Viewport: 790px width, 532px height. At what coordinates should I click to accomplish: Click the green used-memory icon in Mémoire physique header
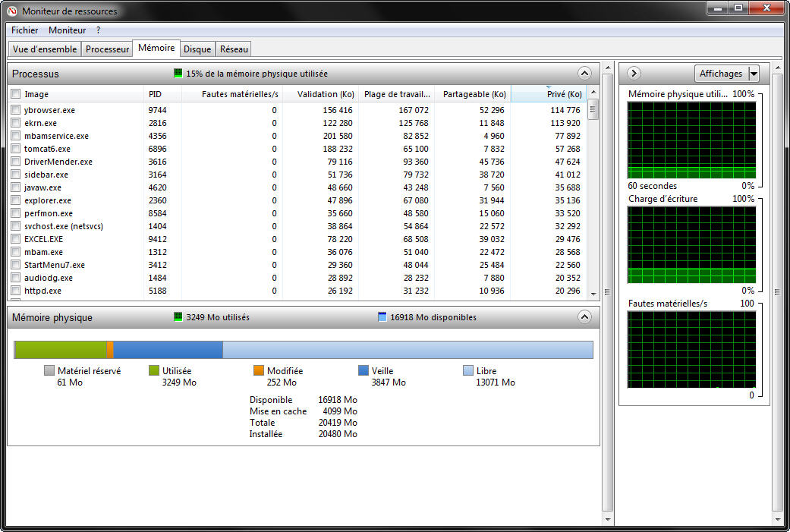tap(178, 317)
